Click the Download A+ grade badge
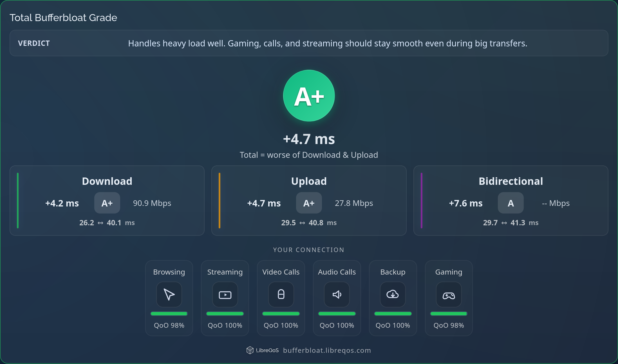618x364 pixels. click(x=107, y=203)
